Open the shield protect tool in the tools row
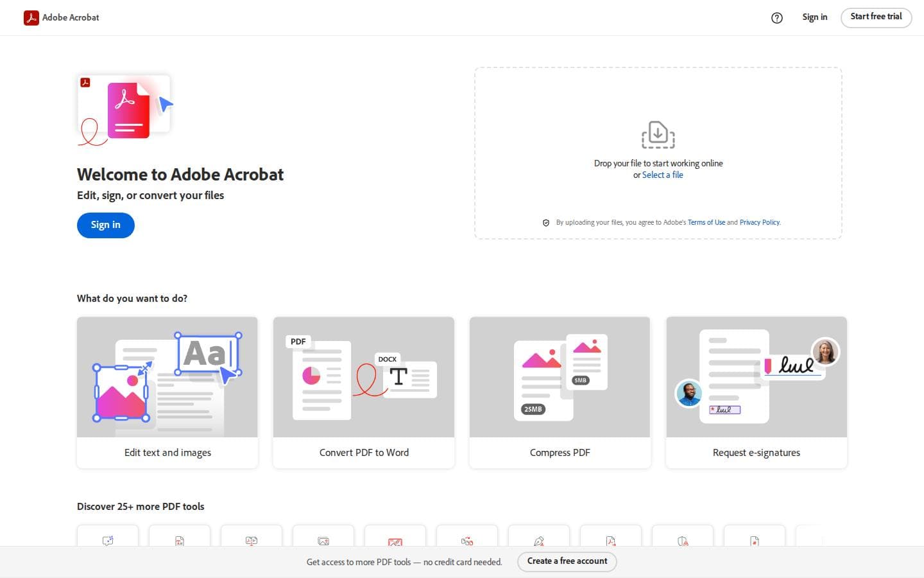The image size is (924, 578). [x=683, y=541]
